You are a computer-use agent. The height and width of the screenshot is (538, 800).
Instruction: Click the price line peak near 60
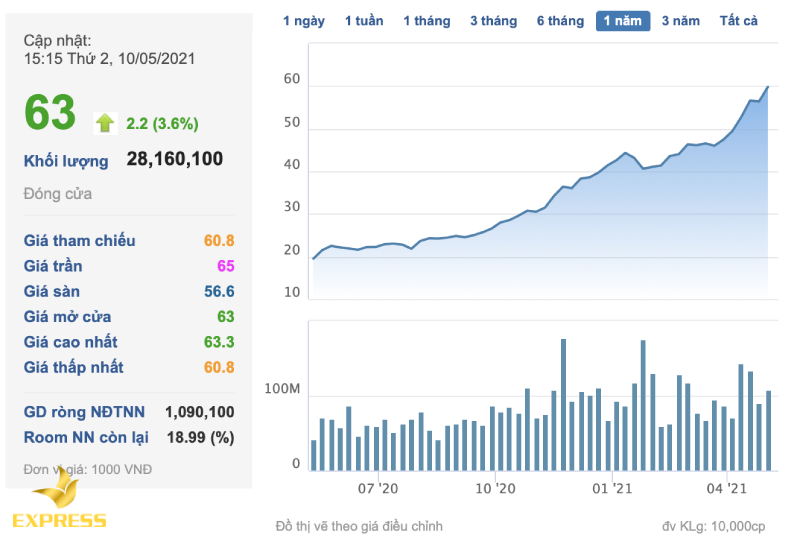click(767, 87)
